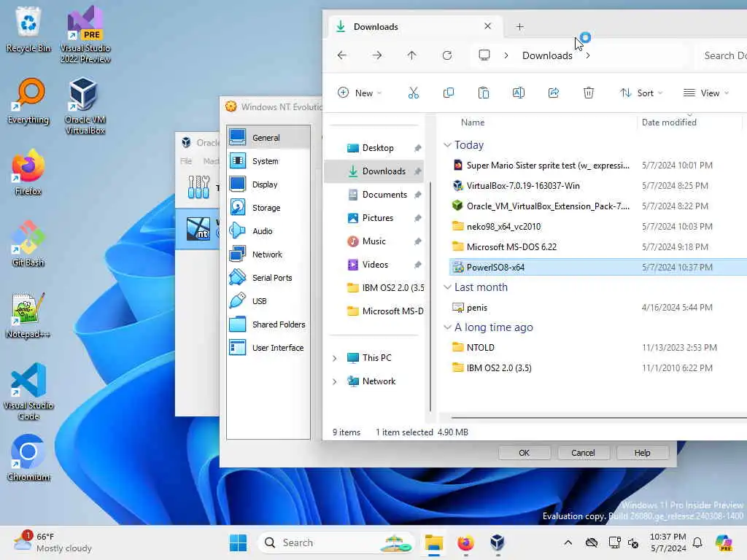Select Desktop in the navigation pane
Screen dimensions: 747x560
tap(374, 147)
